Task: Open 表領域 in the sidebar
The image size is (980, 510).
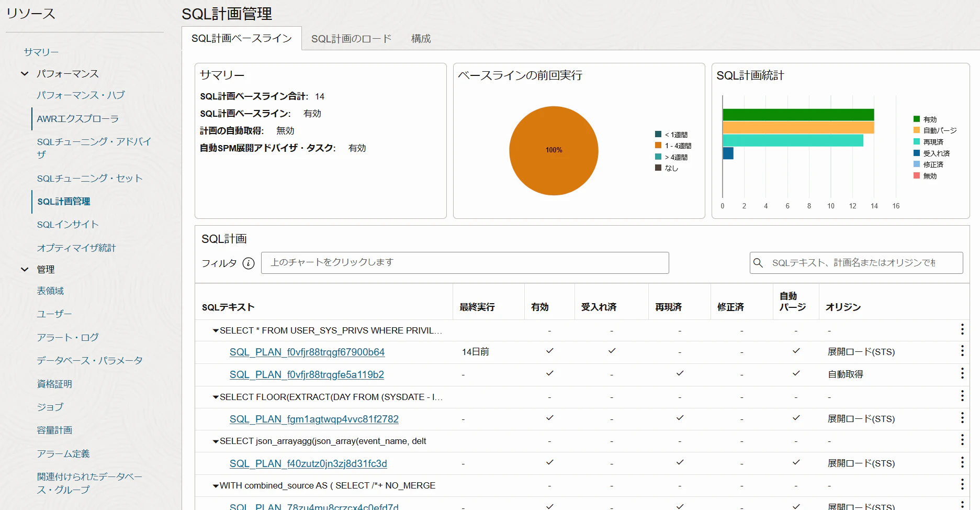Action: [50, 291]
